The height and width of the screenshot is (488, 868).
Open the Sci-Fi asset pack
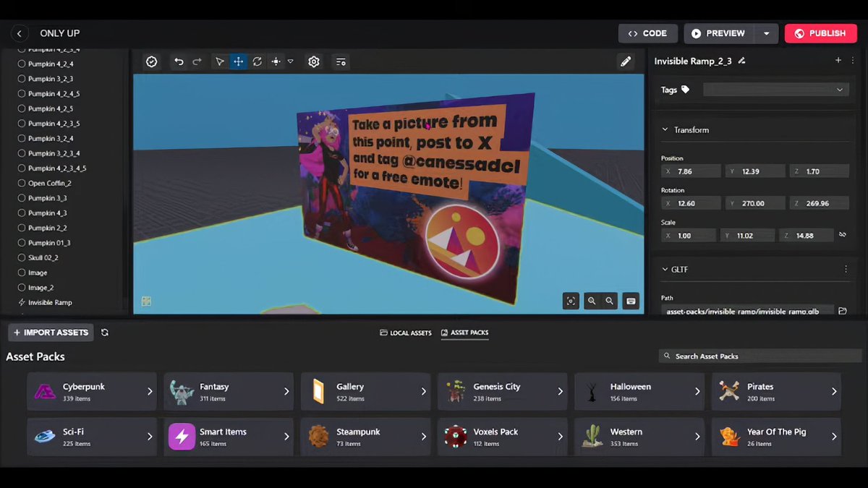[92, 437]
